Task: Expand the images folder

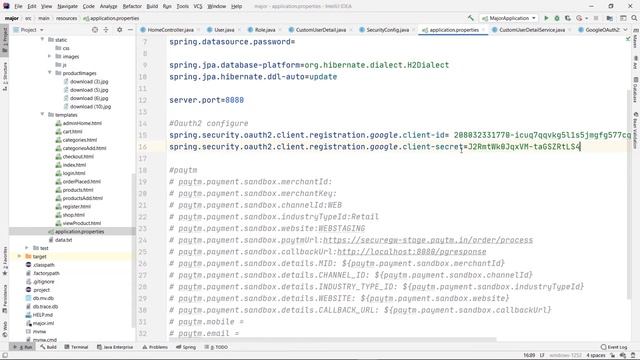Action: click(49, 56)
